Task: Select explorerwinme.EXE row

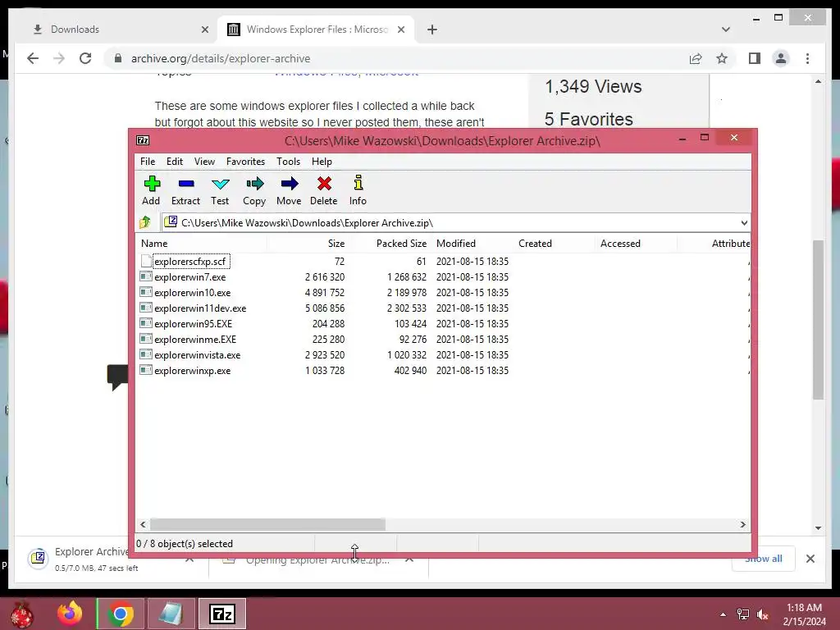Action: pyautogui.click(x=443, y=339)
